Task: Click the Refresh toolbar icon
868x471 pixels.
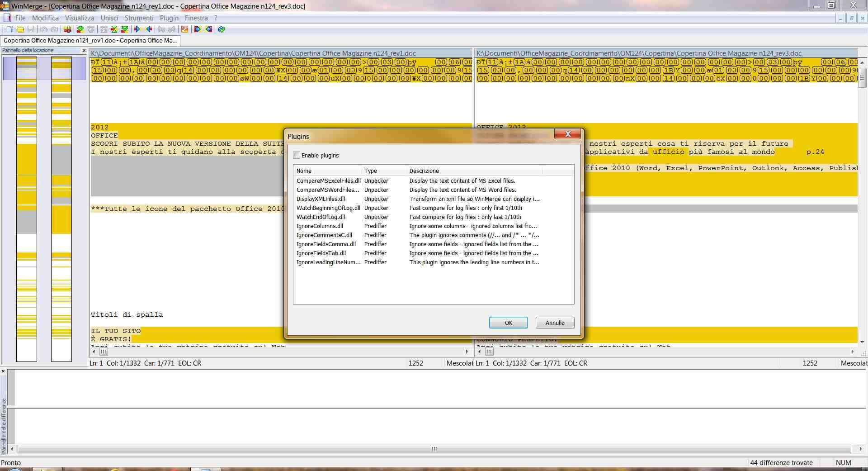Action: (x=222, y=29)
